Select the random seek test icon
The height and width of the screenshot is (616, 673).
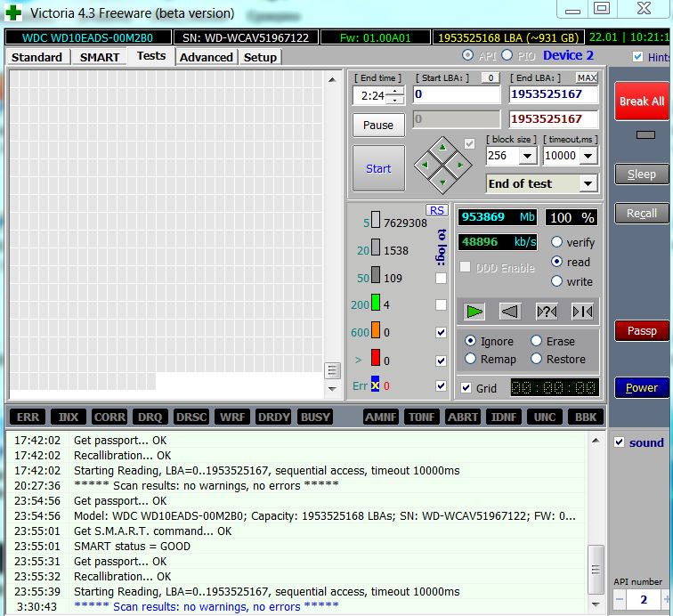click(546, 311)
